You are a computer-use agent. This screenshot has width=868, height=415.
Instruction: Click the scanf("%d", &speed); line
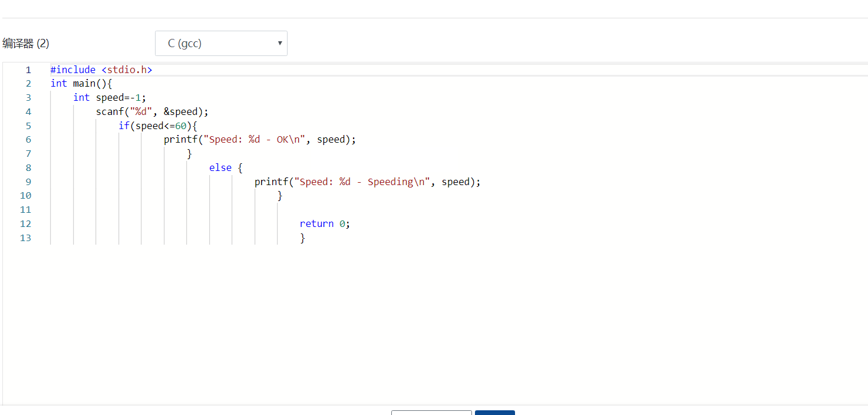(153, 112)
